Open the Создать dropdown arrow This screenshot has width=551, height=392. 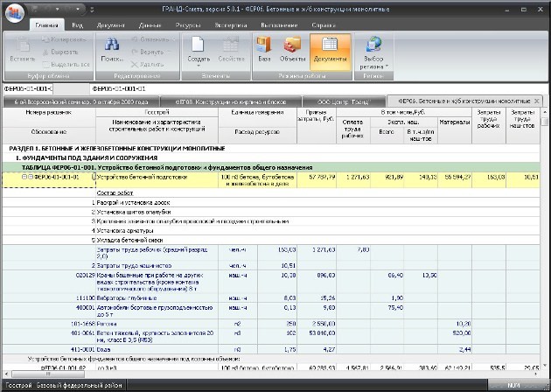click(199, 66)
